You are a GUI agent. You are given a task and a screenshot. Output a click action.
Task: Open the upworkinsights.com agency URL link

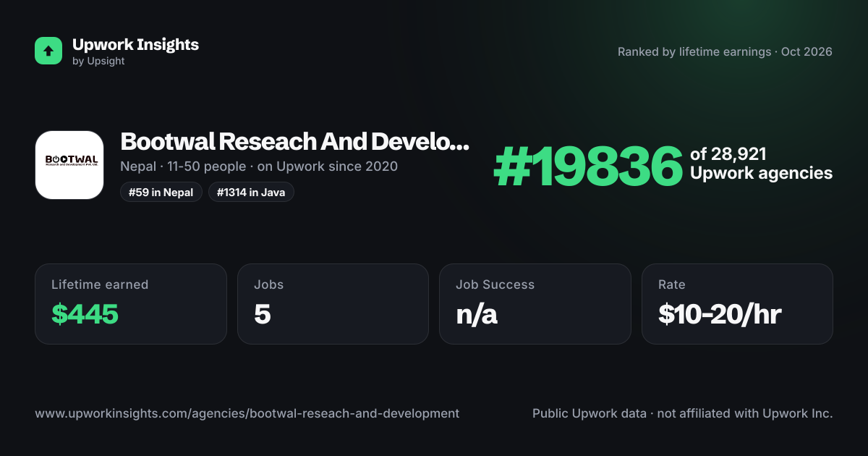click(247, 413)
